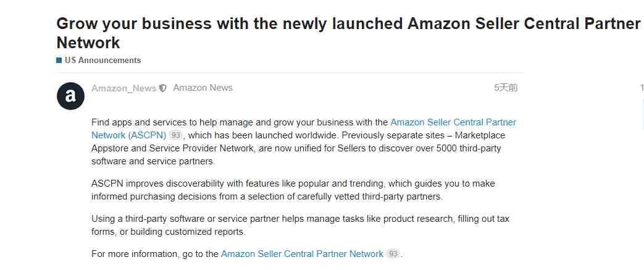
Task: Open first-paragraph "Amazon Seller Central Partner" link
Action: (x=453, y=122)
